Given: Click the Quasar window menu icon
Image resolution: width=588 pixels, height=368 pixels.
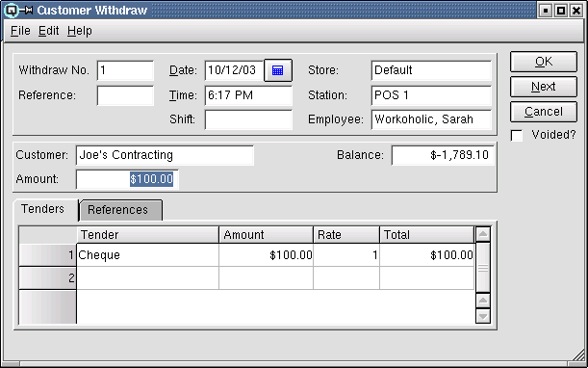Looking at the screenshot, I should (x=12, y=10).
